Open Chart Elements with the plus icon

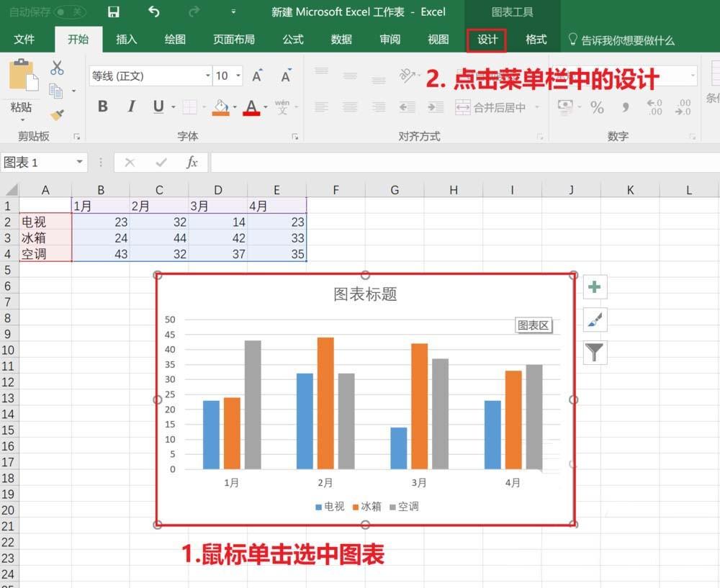click(594, 286)
